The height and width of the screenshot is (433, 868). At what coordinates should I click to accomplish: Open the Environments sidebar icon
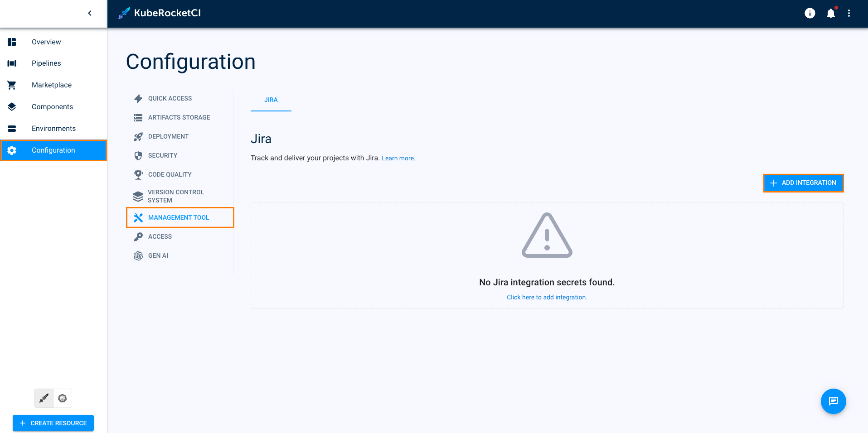point(11,128)
